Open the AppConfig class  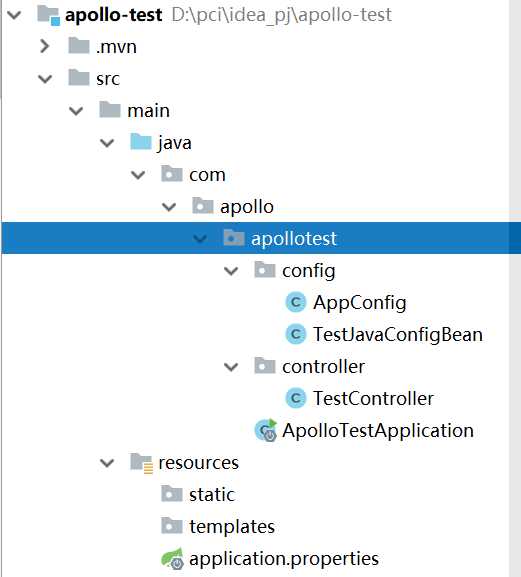pos(359,303)
